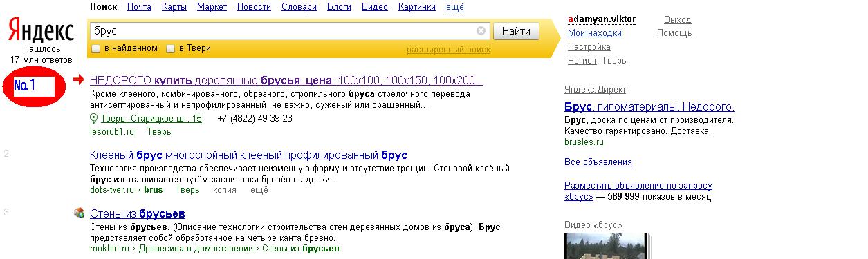Screen dimensions: 868x259
Task: Enable the 'в найденном' checkbox
Action: coord(96,48)
